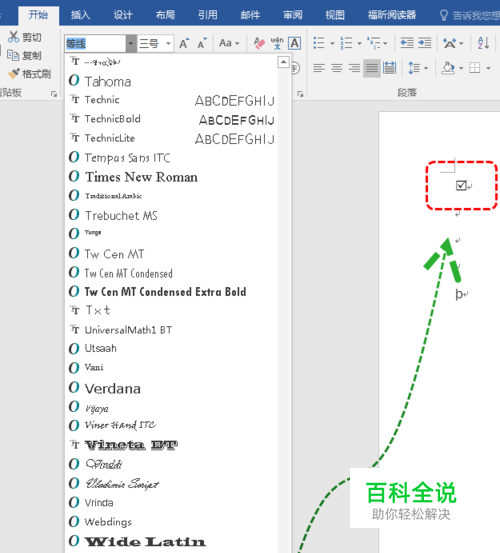The width and height of the screenshot is (500, 553).
Task: Select the Verdana font entry
Action: [171, 388]
